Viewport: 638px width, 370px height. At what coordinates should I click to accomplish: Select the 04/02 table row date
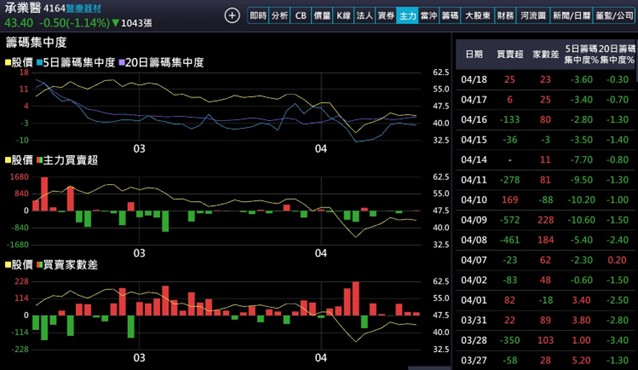pos(474,280)
